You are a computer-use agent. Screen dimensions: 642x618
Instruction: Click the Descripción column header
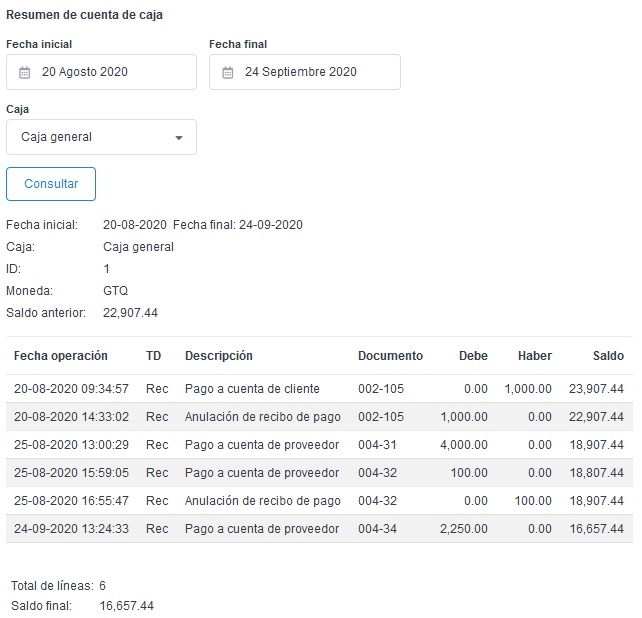point(219,356)
